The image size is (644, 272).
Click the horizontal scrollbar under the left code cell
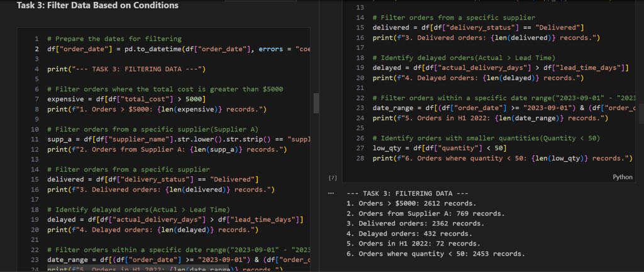(138, 268)
